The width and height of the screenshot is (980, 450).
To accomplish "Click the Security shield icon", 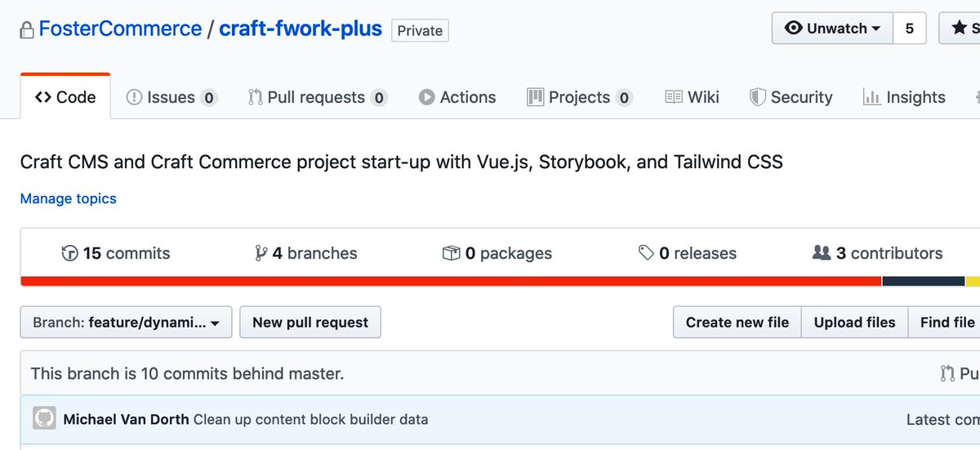I will point(758,97).
